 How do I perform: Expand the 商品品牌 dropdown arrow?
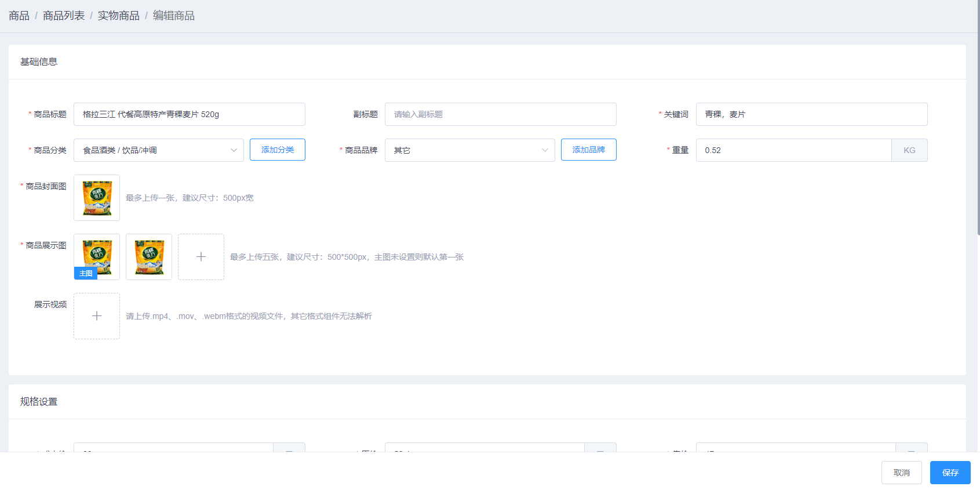pyautogui.click(x=545, y=150)
